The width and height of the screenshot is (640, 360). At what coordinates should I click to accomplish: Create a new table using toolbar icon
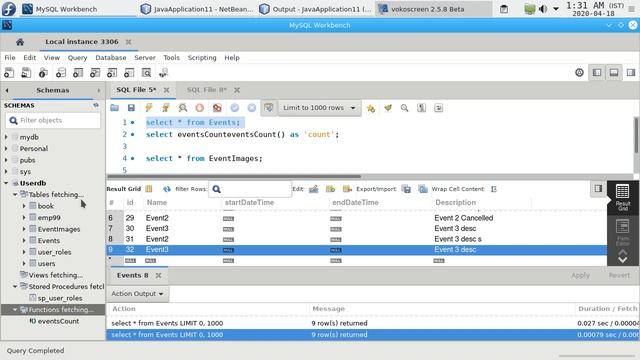(78, 73)
